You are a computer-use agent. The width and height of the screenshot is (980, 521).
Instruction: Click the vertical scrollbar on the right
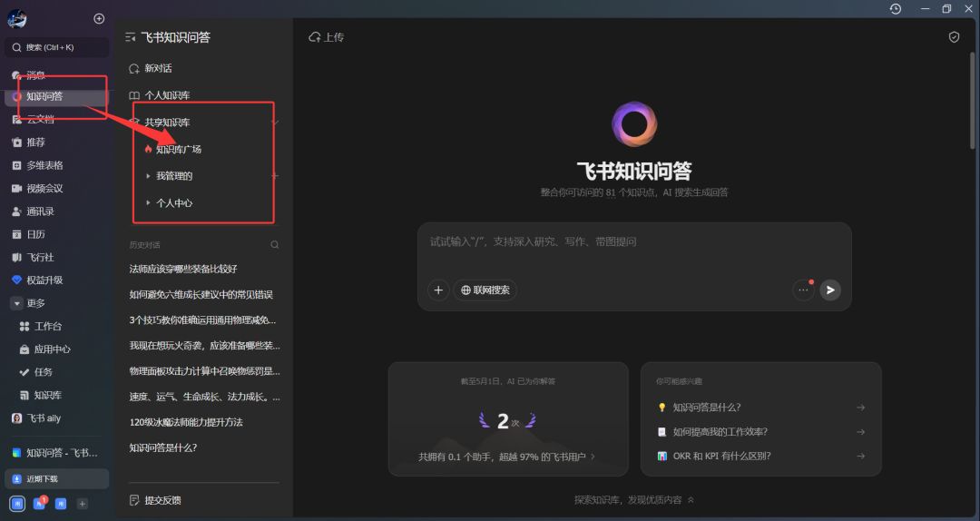tap(973, 100)
